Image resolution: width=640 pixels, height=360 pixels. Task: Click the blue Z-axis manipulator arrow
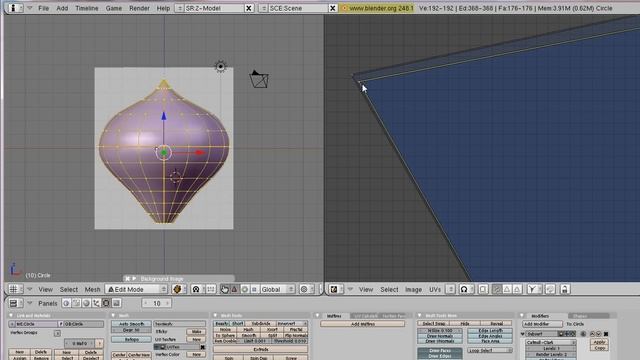point(164,116)
